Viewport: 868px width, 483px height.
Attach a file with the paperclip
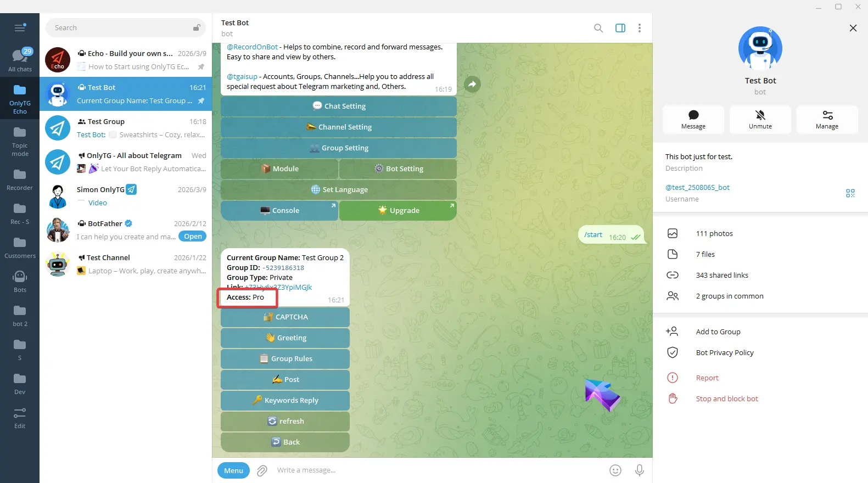click(x=262, y=470)
